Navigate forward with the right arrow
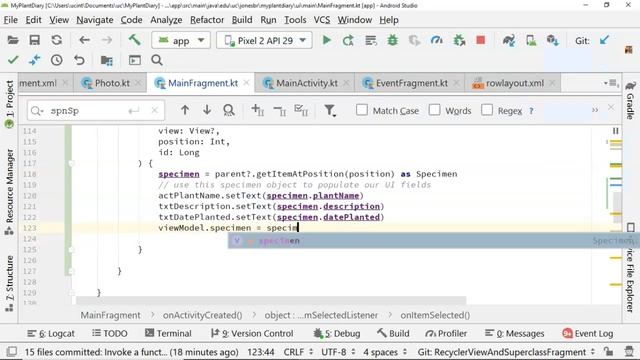640x360 pixels. point(107,40)
